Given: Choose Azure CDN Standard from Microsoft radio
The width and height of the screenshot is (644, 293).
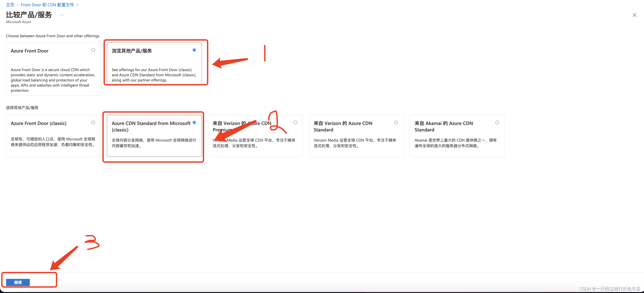Looking at the screenshot, I should coord(194,122).
